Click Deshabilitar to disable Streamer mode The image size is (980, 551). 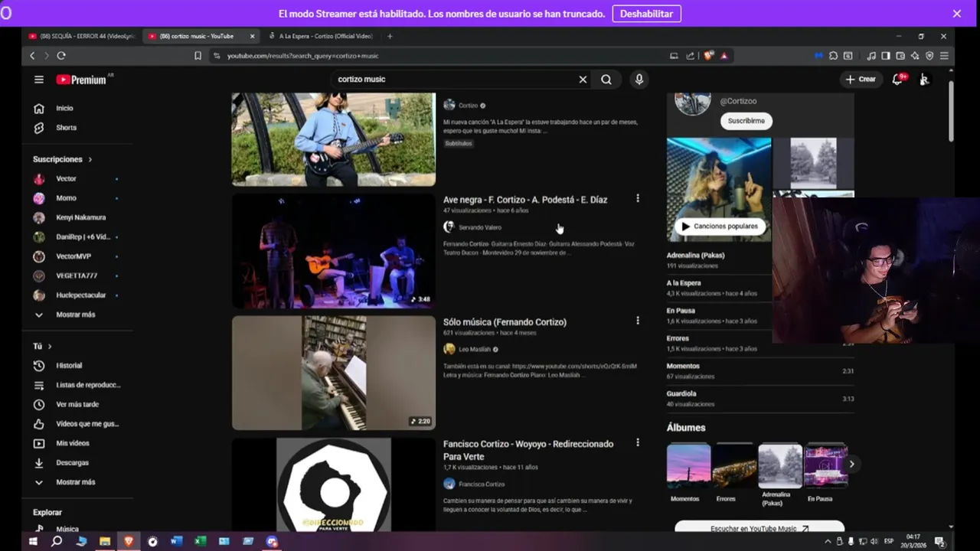coord(646,14)
